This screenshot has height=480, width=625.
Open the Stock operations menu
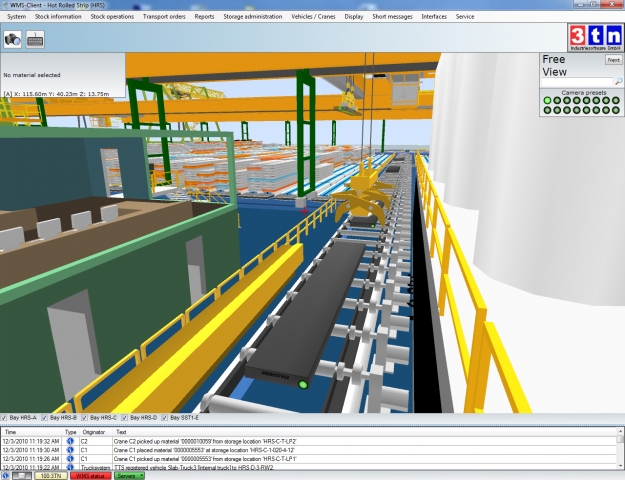112,17
